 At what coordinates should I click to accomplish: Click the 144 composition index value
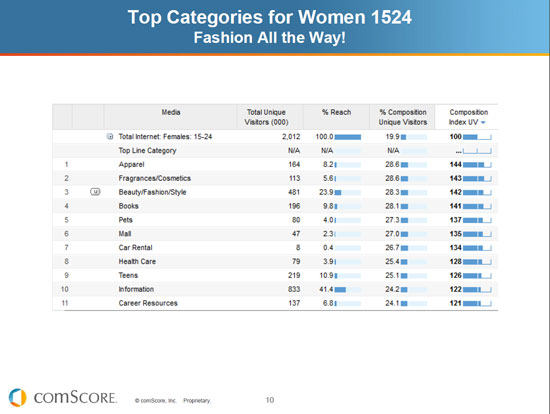pos(455,165)
